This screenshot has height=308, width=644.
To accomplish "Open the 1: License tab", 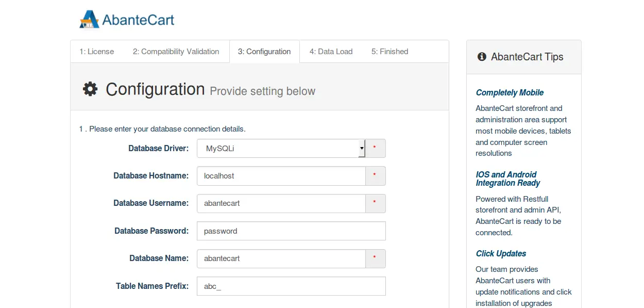I will coord(97,52).
